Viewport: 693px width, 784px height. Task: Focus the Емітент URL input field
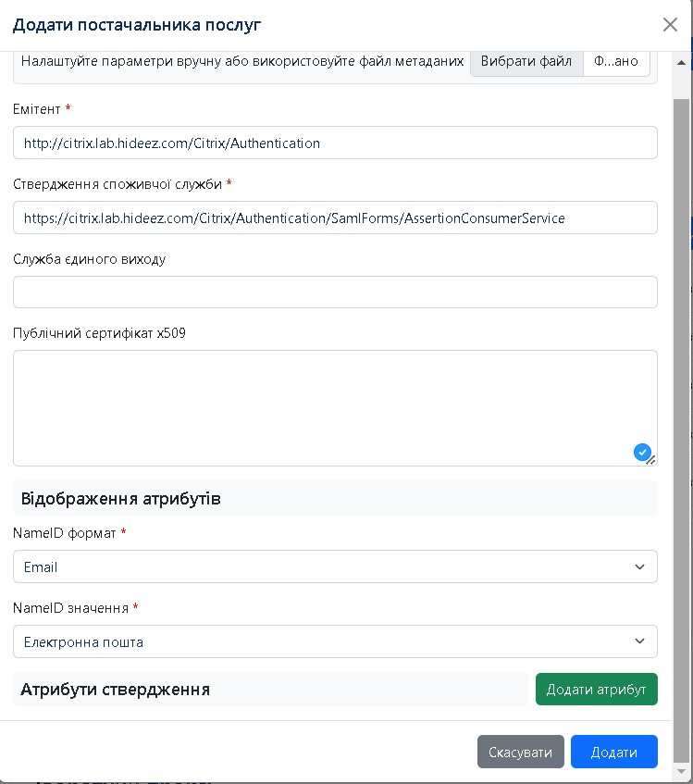(335, 143)
